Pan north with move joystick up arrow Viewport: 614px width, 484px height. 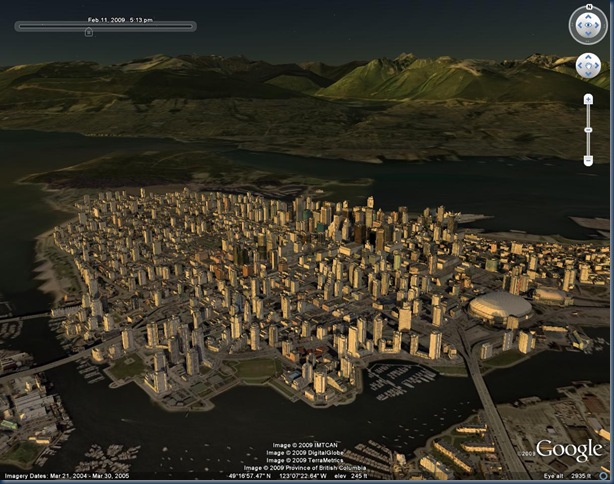588,58
